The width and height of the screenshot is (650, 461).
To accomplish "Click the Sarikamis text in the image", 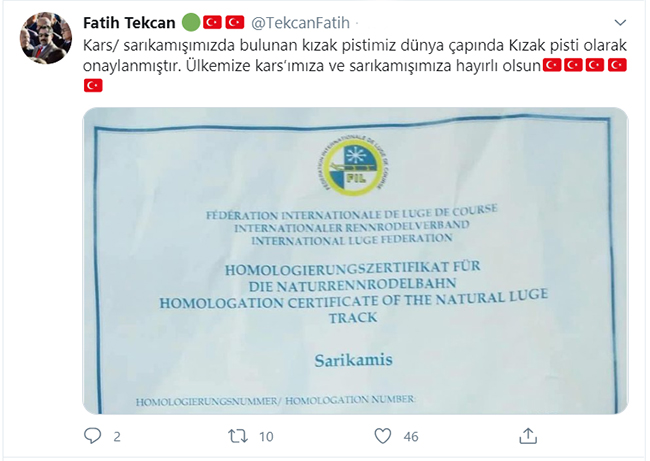I will (353, 360).
